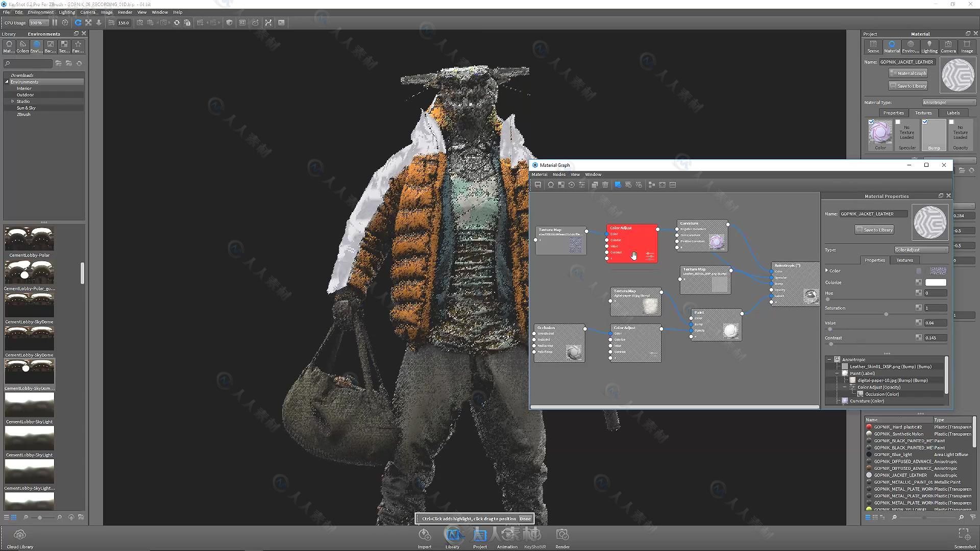Open the Lighting tab in Project panel
The height and width of the screenshot is (551, 980).
(929, 46)
